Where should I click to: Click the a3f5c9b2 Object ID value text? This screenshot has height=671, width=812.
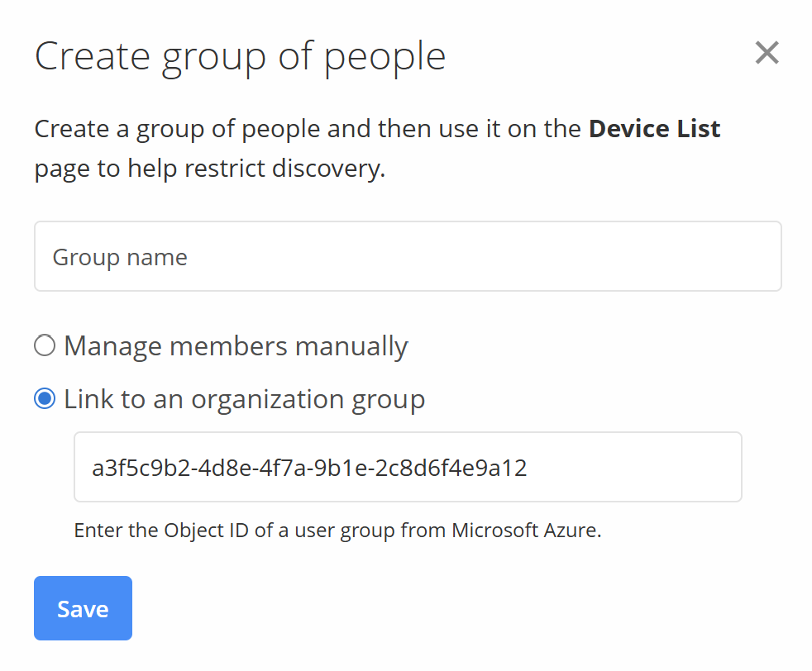[x=309, y=469]
